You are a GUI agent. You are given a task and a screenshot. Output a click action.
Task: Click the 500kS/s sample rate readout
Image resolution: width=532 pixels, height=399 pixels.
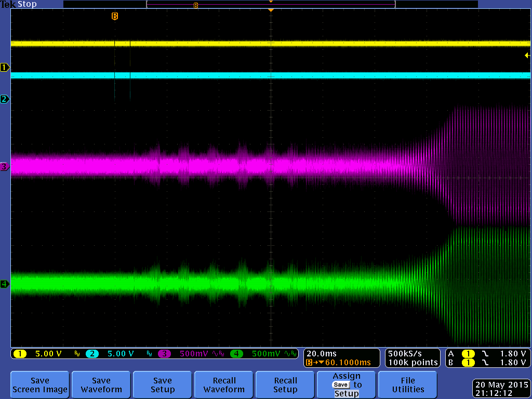(x=404, y=353)
